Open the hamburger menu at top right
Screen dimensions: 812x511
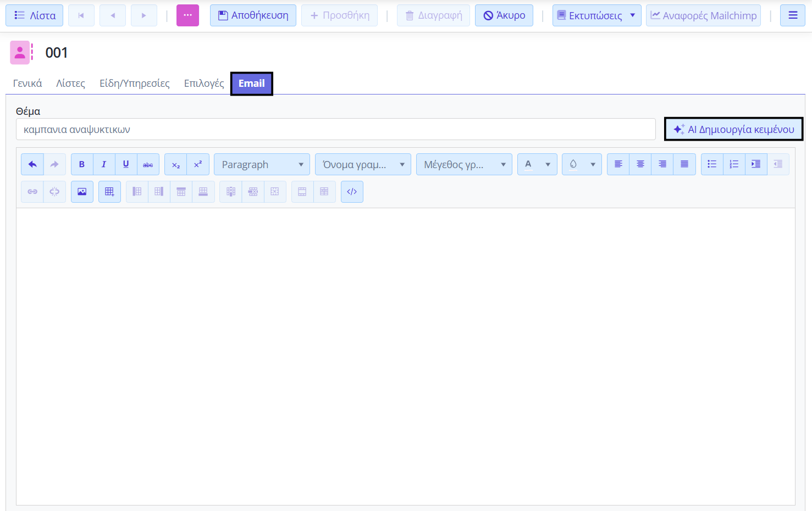(x=793, y=15)
